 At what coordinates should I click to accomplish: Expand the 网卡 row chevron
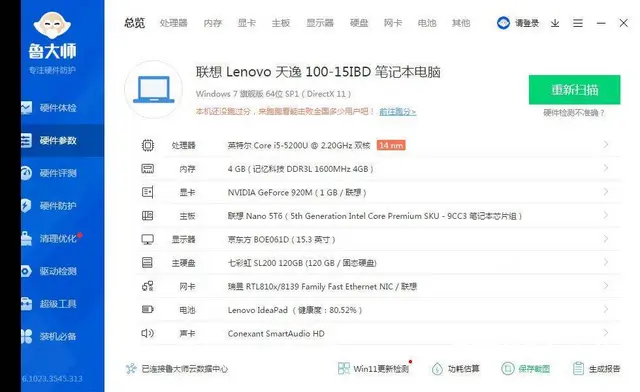(x=606, y=286)
